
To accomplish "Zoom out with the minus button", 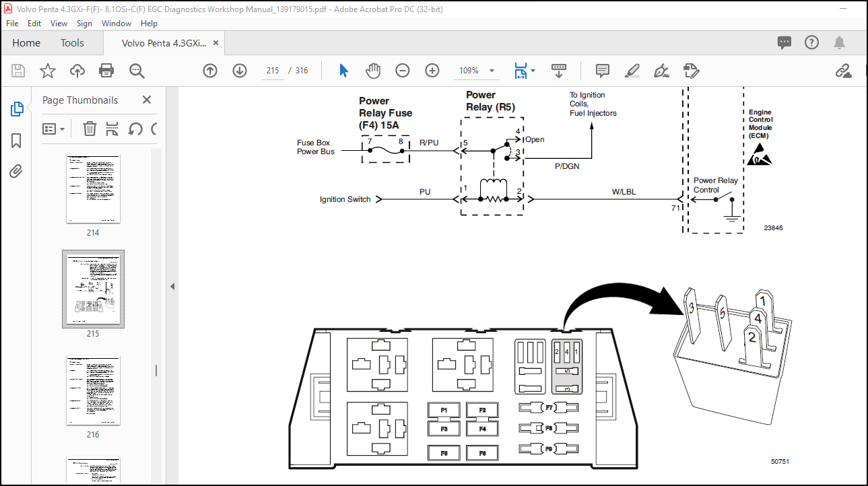I will pos(403,71).
